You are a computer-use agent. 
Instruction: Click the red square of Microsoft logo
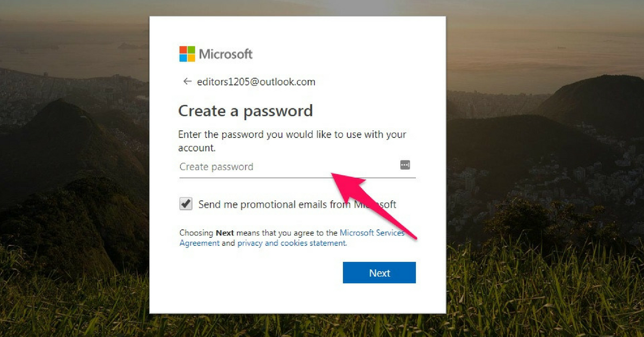click(183, 50)
